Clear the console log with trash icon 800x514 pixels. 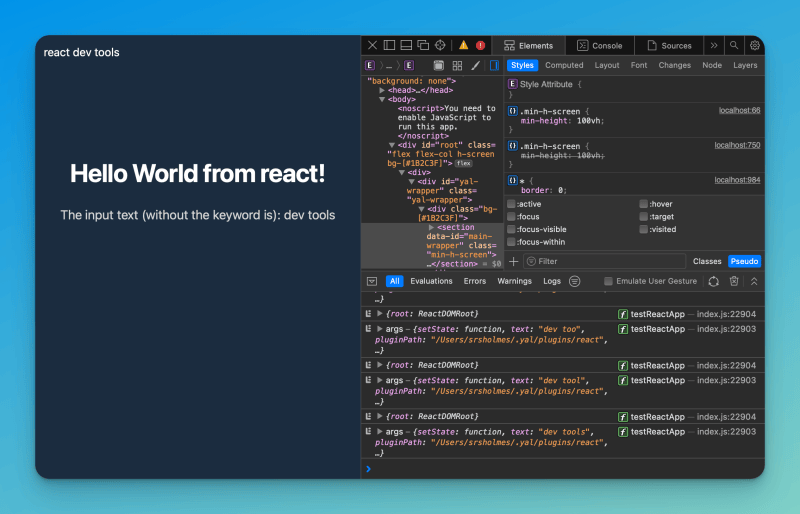pyautogui.click(x=734, y=281)
